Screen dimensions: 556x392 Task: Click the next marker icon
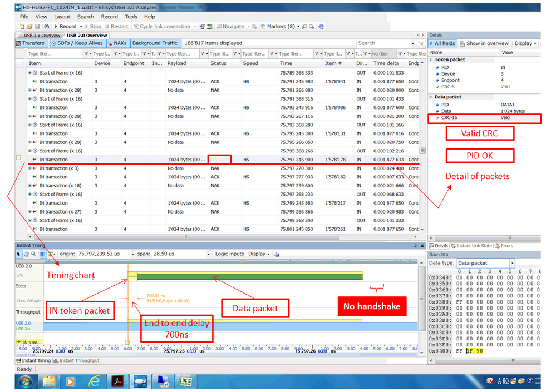click(x=311, y=27)
